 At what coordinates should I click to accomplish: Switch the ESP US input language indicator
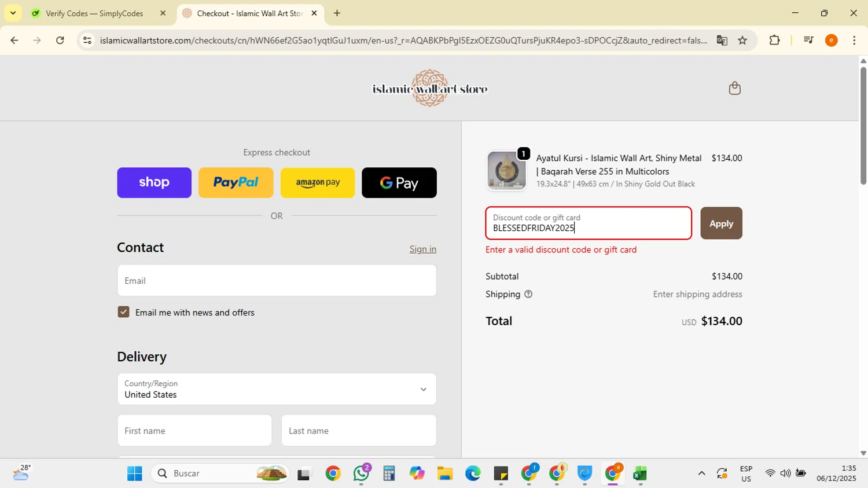[746, 474]
